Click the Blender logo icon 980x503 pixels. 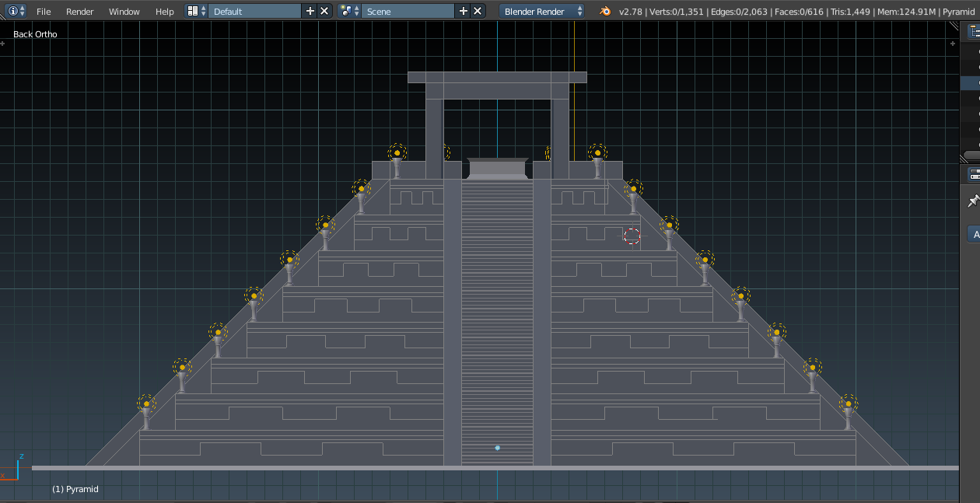(x=604, y=11)
